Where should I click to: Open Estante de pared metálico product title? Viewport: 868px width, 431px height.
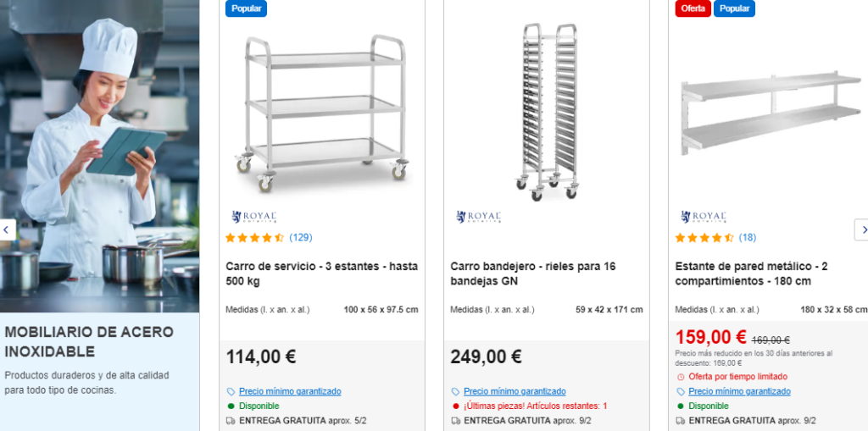click(x=751, y=274)
